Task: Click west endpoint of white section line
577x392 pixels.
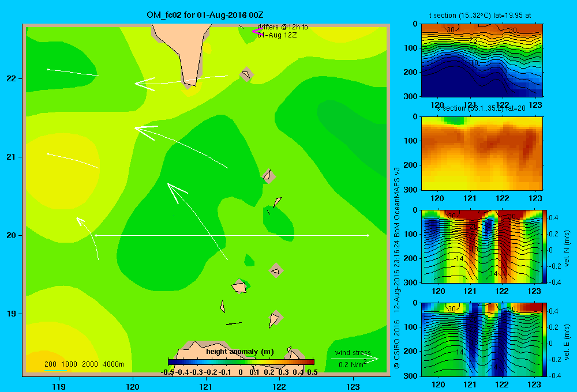Action: 96,235
